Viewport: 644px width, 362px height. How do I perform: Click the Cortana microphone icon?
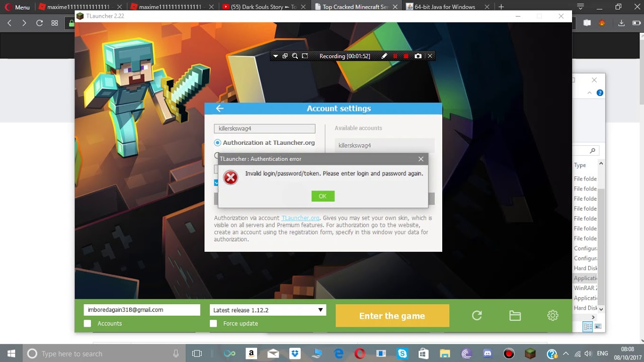point(176,353)
